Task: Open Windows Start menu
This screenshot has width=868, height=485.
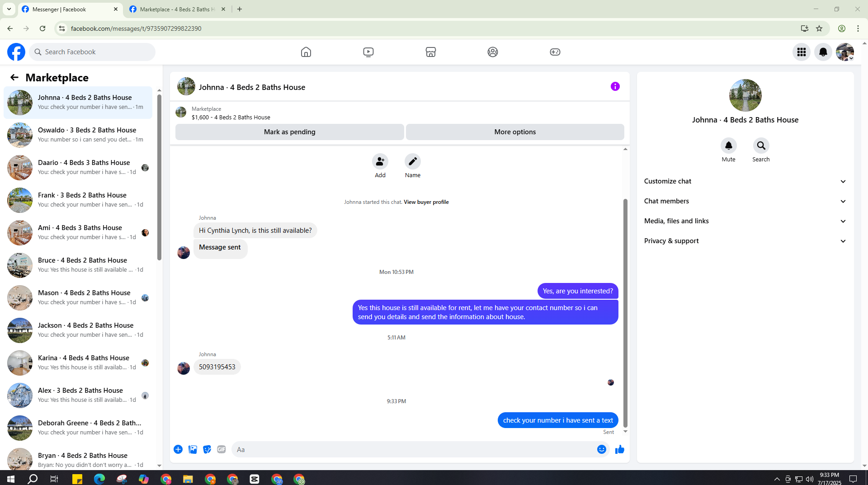Action: pos(11,479)
